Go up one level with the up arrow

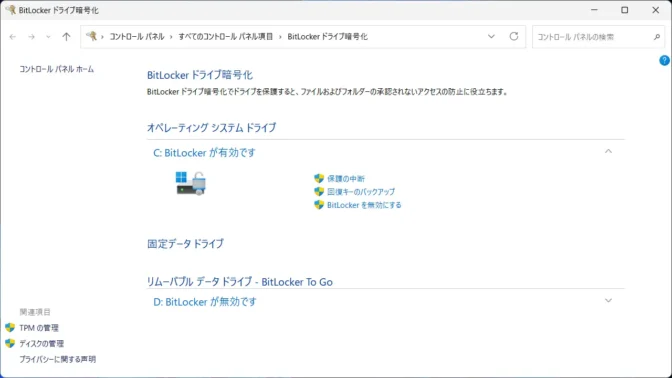click(66, 37)
